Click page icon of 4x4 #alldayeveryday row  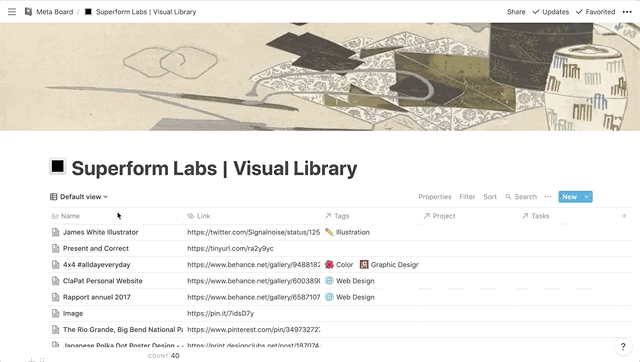(x=56, y=265)
